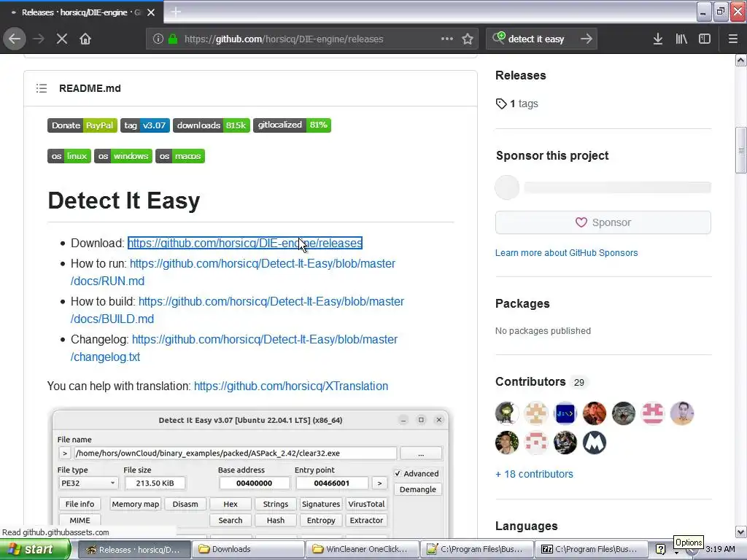Switch to the Notepad++ Program Files taskbar item
747x560 pixels.
point(477,549)
